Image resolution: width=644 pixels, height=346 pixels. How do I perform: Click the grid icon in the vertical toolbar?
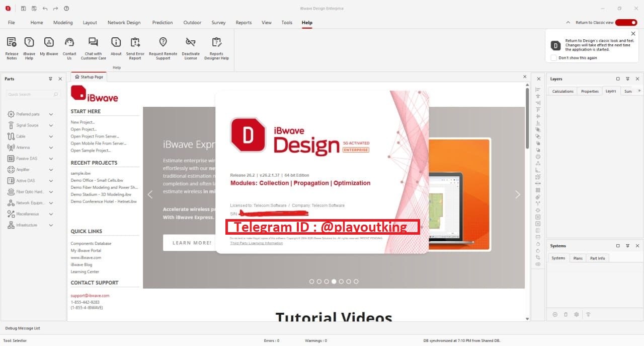point(538,190)
